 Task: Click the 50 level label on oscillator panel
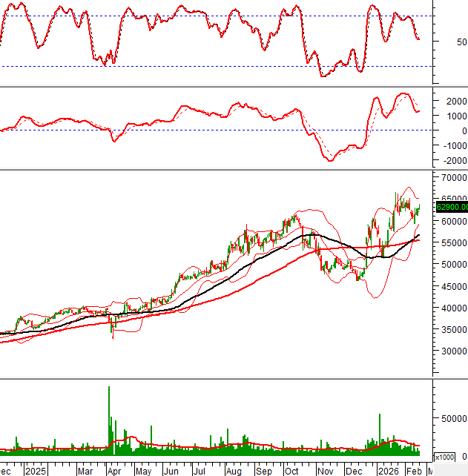(x=441, y=42)
